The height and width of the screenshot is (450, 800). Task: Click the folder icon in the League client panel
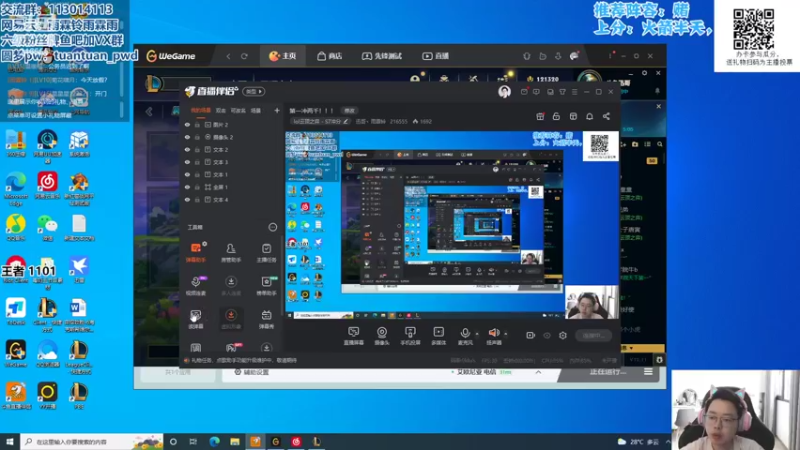pos(635,144)
